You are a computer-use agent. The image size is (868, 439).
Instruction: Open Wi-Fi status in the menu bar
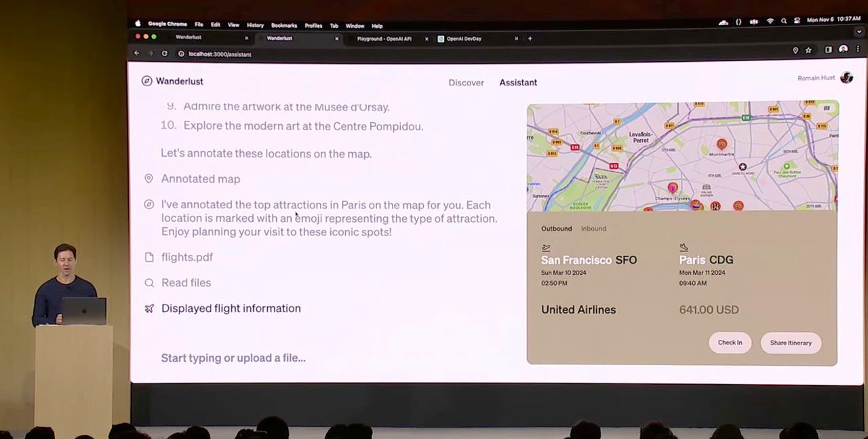(x=770, y=22)
